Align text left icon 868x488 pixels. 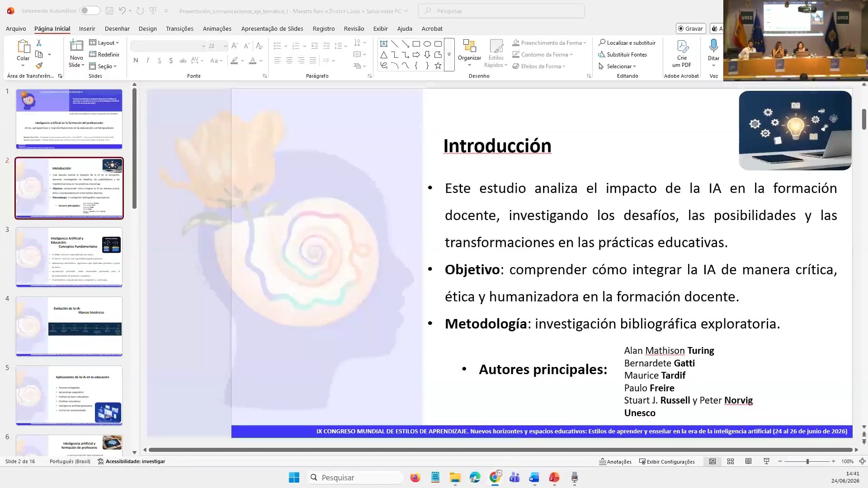(277, 60)
